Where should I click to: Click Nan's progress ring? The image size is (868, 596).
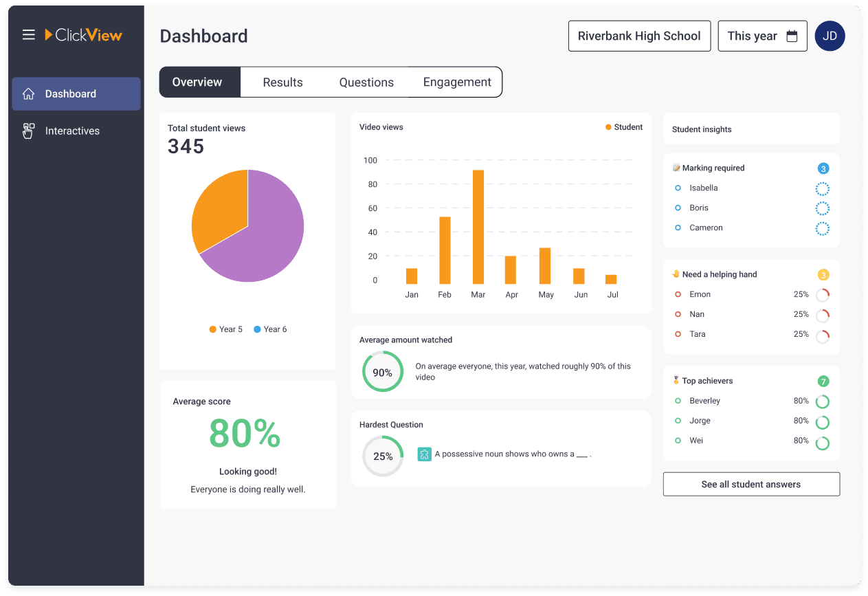click(x=822, y=316)
